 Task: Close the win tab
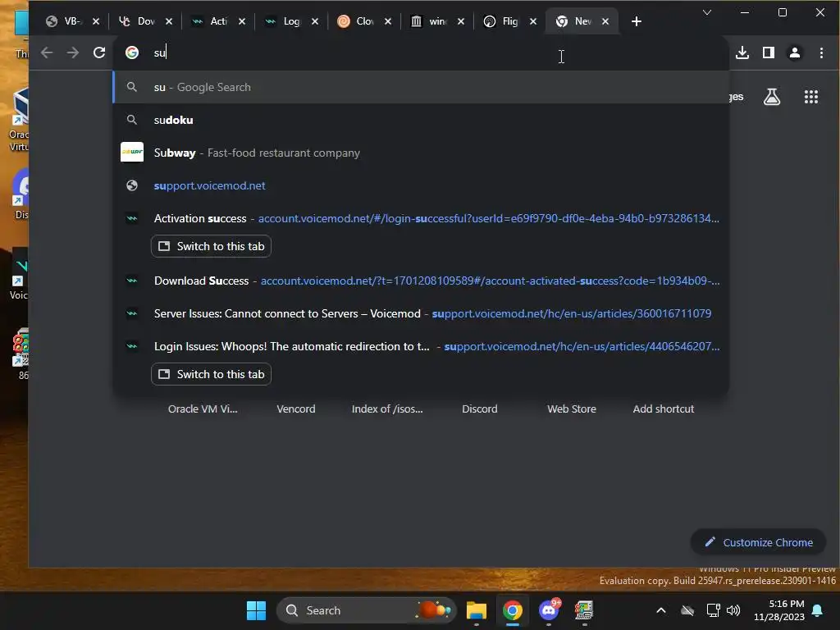pyautogui.click(x=461, y=21)
